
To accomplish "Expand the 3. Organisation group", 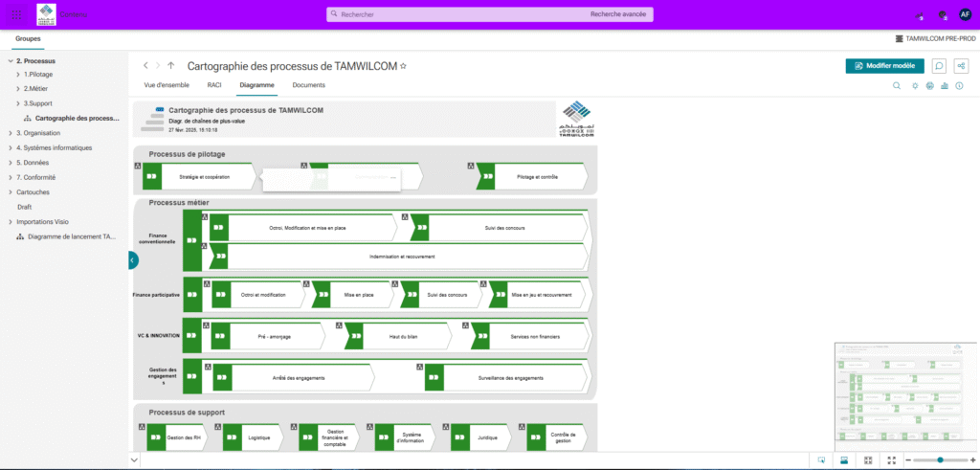I will (10, 133).
